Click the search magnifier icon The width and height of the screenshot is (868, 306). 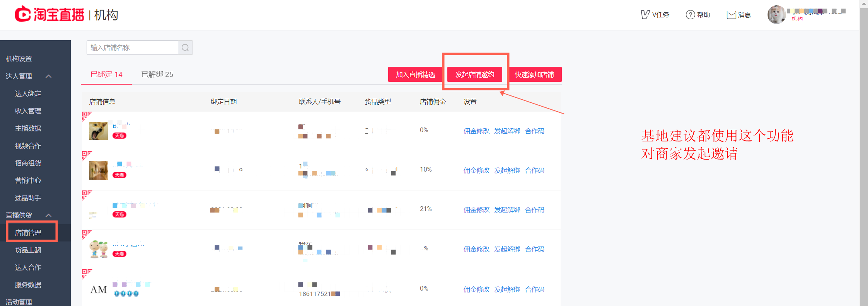pos(185,48)
